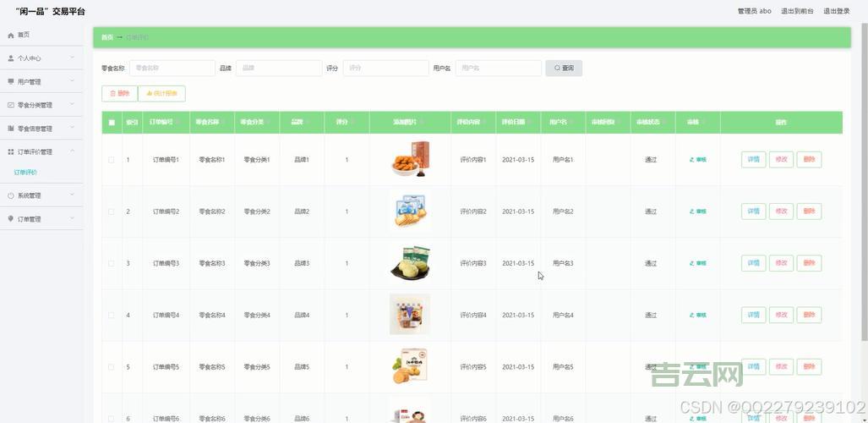Focus the 零食名称 search field
868x423 pixels.
172,69
